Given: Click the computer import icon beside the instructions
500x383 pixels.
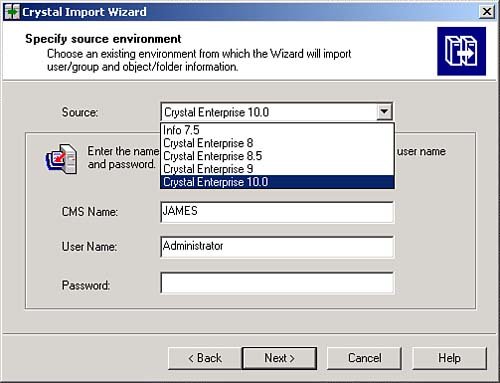Looking at the screenshot, I should (x=62, y=159).
